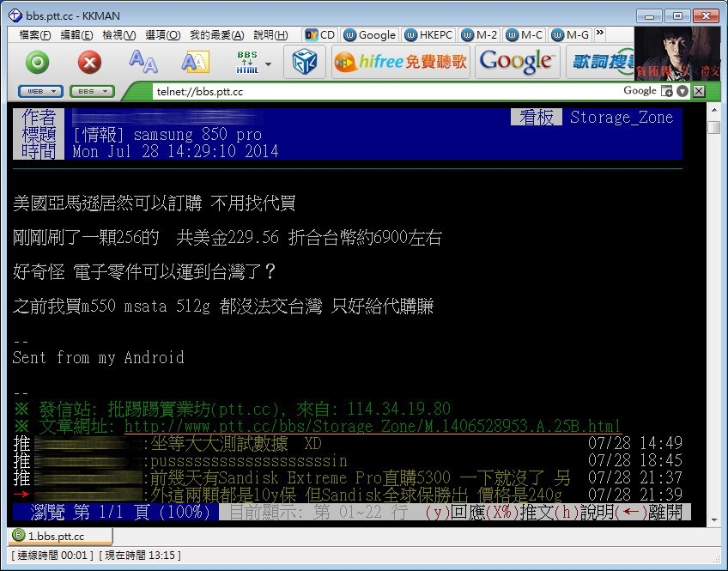Click the Google bookmark shortcut
The height and width of the screenshot is (571, 728).
pyautogui.click(x=370, y=35)
